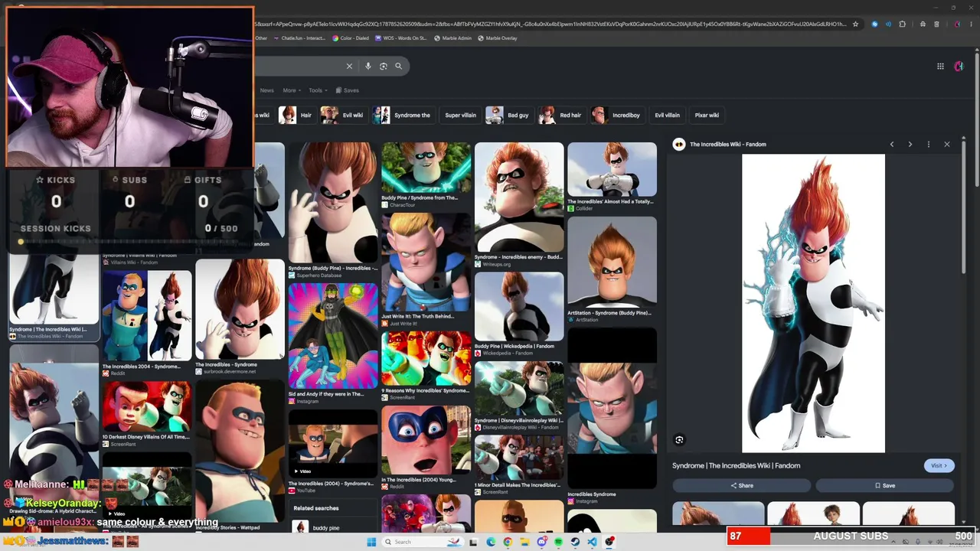
Task: Start a voice search with the microphone
Action: click(368, 66)
